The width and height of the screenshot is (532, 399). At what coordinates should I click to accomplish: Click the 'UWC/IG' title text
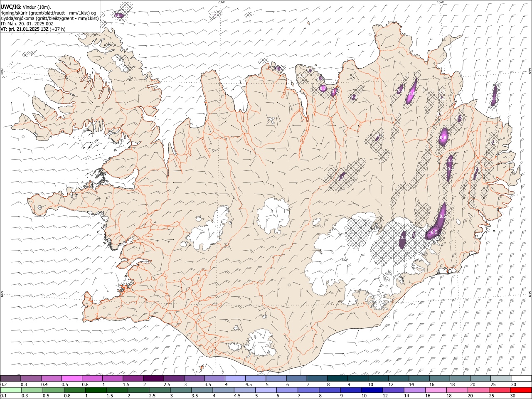(x=10, y=7)
